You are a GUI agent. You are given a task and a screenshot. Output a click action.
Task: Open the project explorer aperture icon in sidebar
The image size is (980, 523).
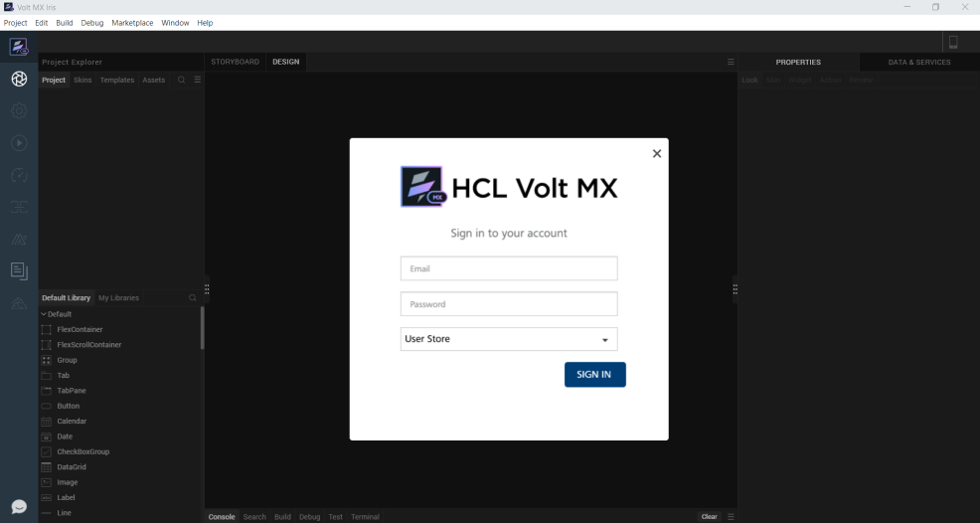[x=19, y=79]
